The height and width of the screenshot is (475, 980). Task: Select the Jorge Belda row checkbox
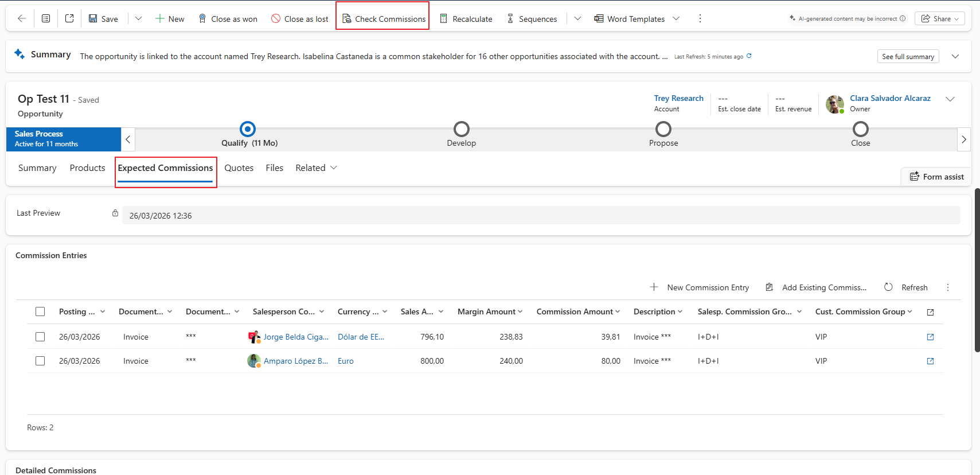tap(40, 337)
